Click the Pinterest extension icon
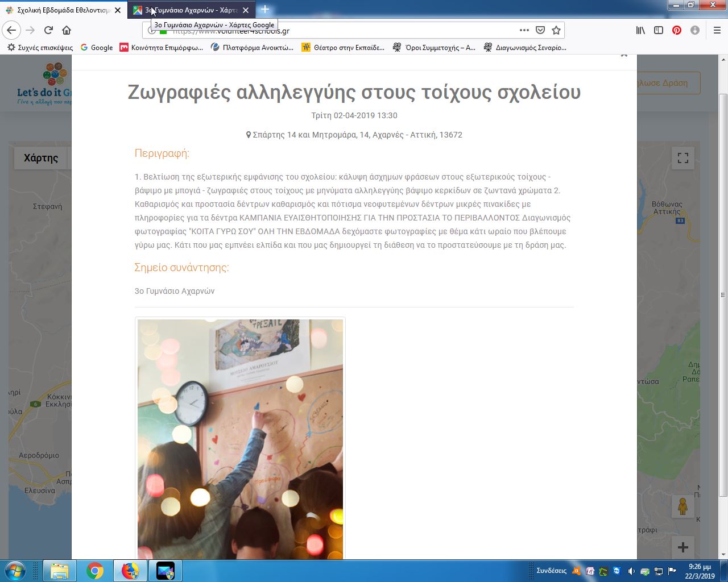This screenshot has width=728, height=582. point(677,30)
